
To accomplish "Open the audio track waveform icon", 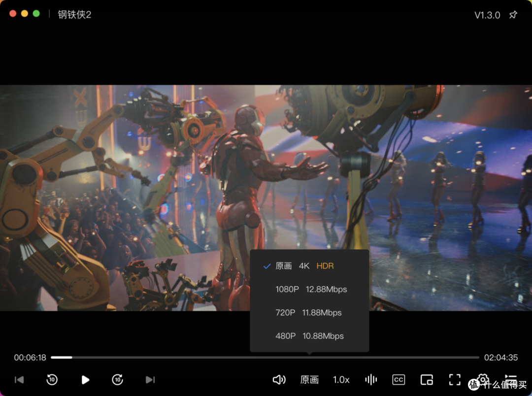I will [x=371, y=379].
